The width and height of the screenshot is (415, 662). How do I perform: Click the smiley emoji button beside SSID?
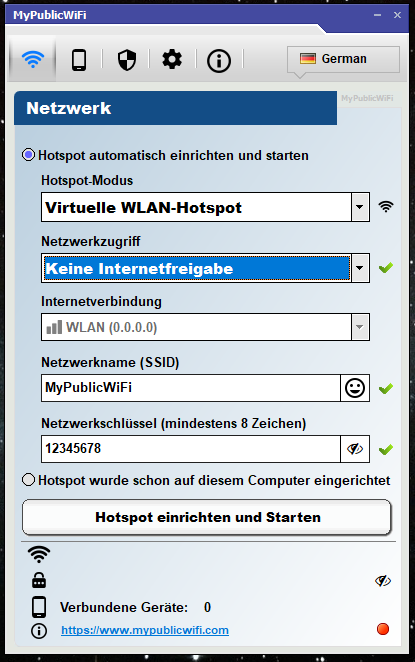(x=355, y=388)
